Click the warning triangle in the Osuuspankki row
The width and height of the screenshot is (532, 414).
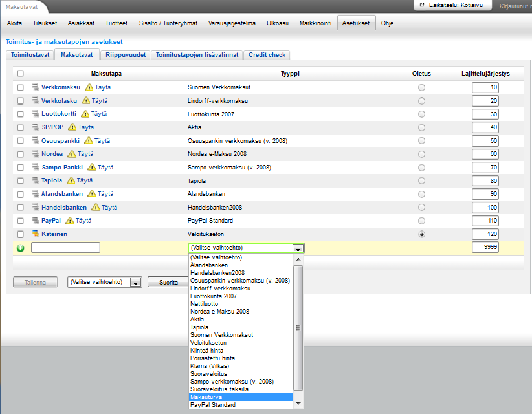coord(88,140)
